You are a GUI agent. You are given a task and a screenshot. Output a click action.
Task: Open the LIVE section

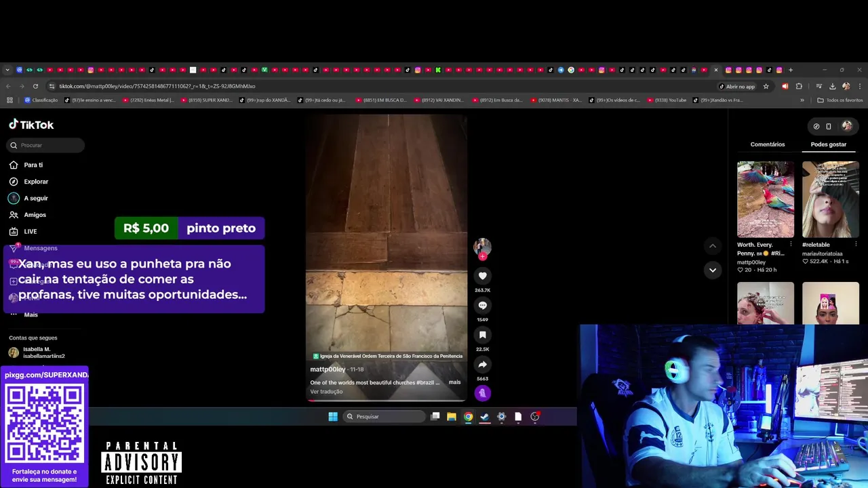23,231
